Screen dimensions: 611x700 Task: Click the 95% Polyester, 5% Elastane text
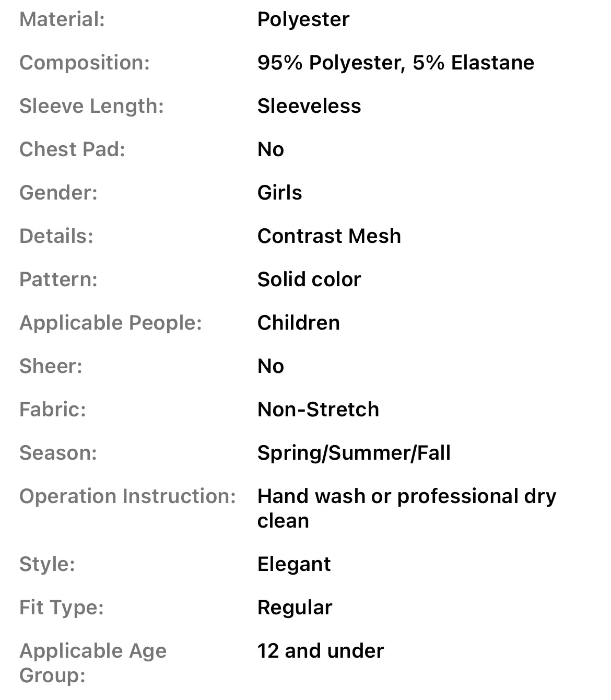click(395, 63)
